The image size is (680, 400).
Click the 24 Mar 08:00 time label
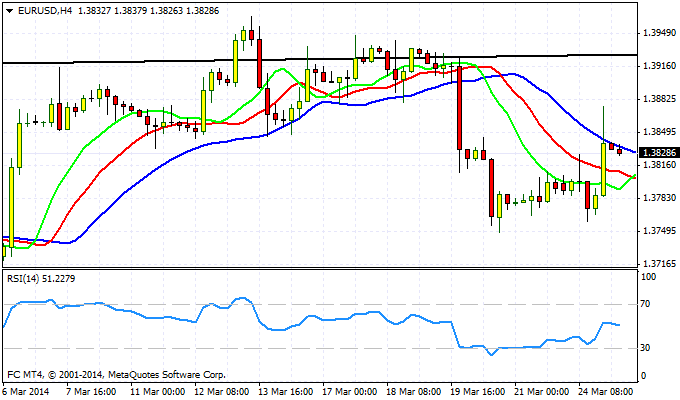(x=606, y=392)
